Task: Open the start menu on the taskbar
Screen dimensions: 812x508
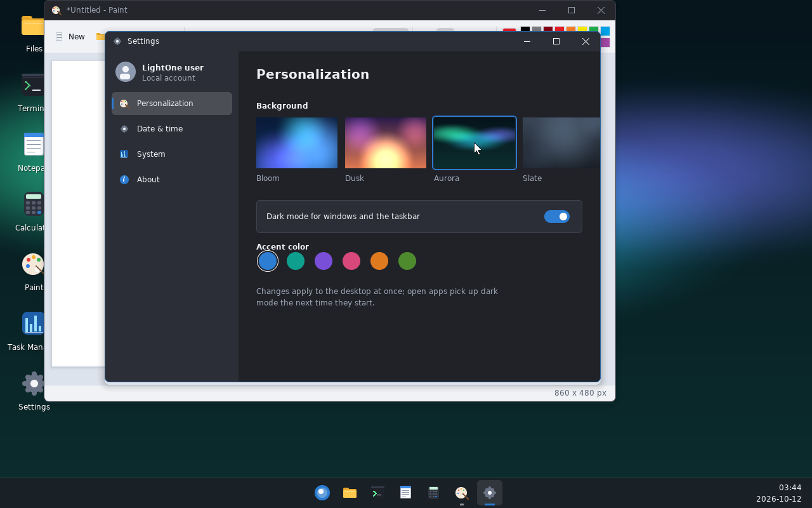Action: point(322,493)
